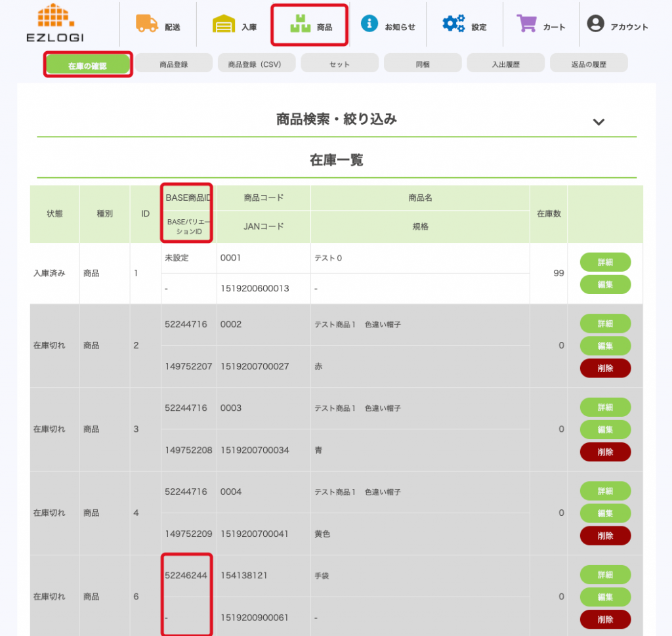Open the shopping cart icon

pos(526,24)
